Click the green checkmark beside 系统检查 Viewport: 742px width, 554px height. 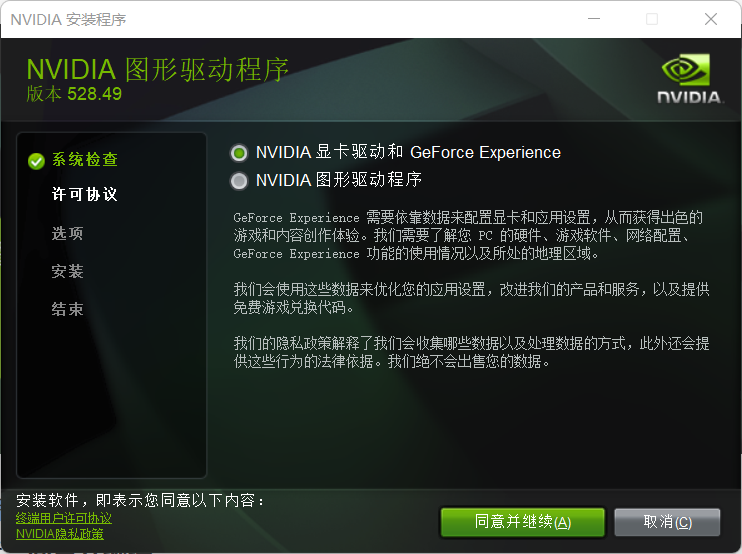pos(36,161)
